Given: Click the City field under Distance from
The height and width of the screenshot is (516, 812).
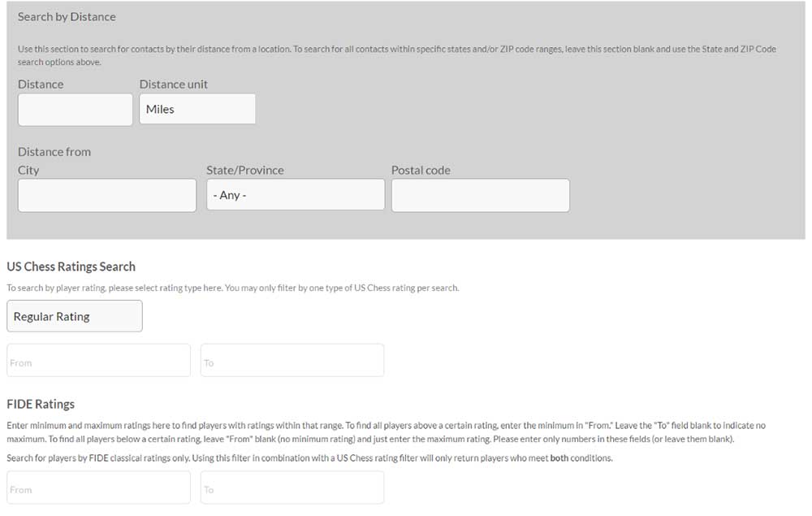Looking at the screenshot, I should (106, 194).
